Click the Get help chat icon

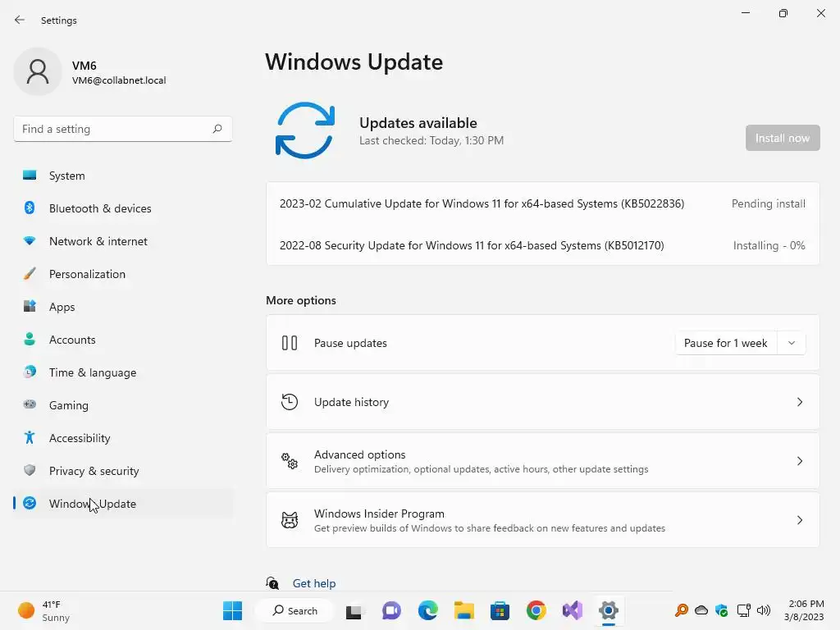[x=272, y=583]
